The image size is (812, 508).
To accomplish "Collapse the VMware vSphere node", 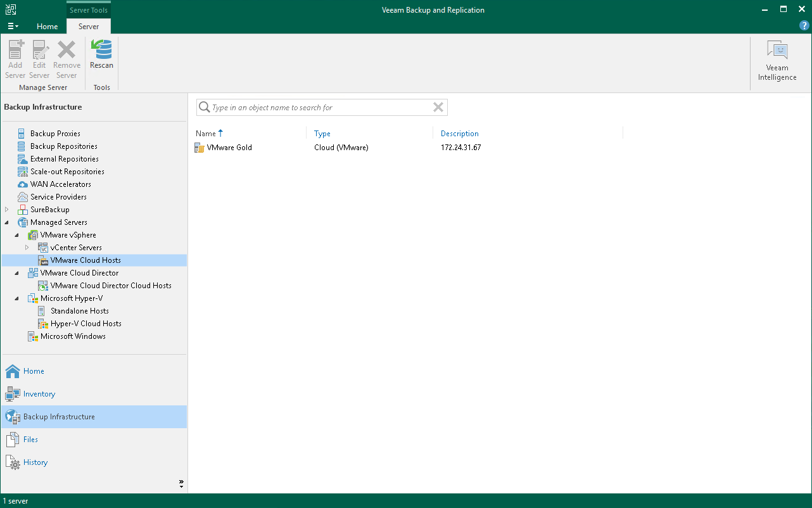I will pos(17,235).
